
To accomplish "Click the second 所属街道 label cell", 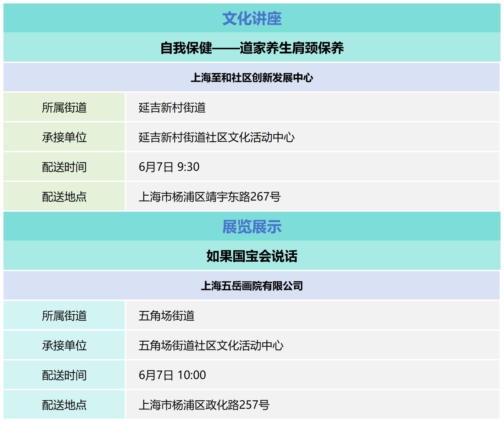I will (x=64, y=316).
